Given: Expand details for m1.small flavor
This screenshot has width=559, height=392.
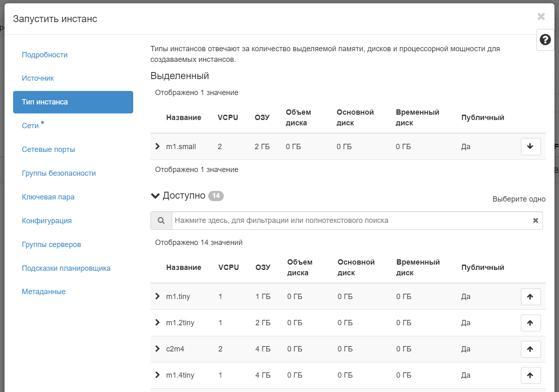Looking at the screenshot, I should pos(157,146).
